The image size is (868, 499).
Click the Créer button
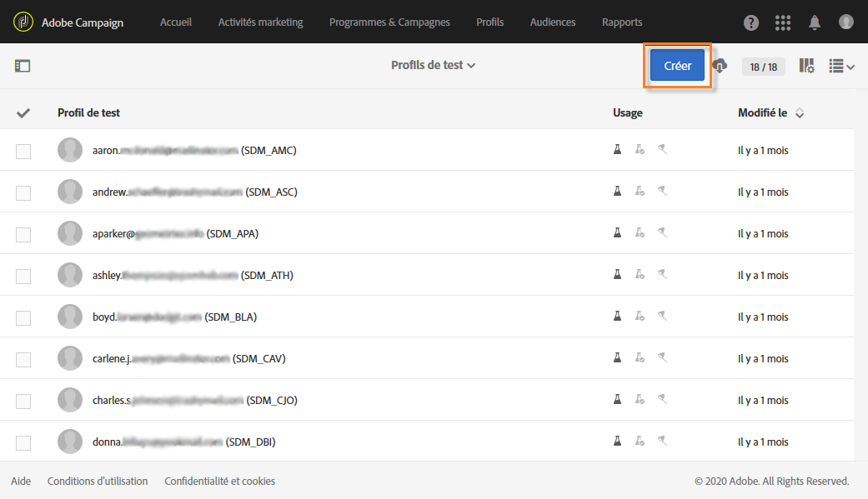[677, 65]
